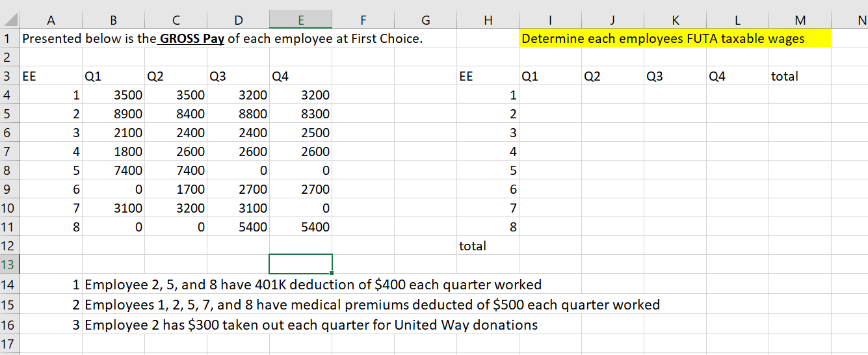The height and width of the screenshot is (355, 868).
Task: Click the 'Q4' header in column E
Action: pos(300,76)
